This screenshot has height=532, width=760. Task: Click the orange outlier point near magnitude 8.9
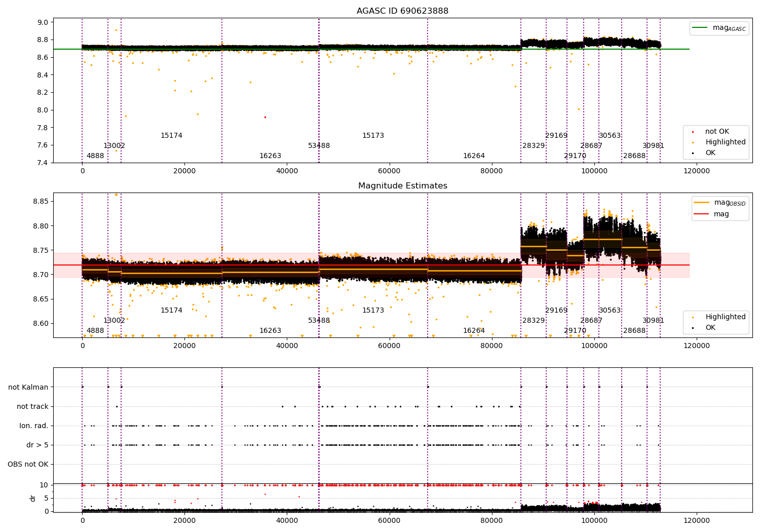116,30
